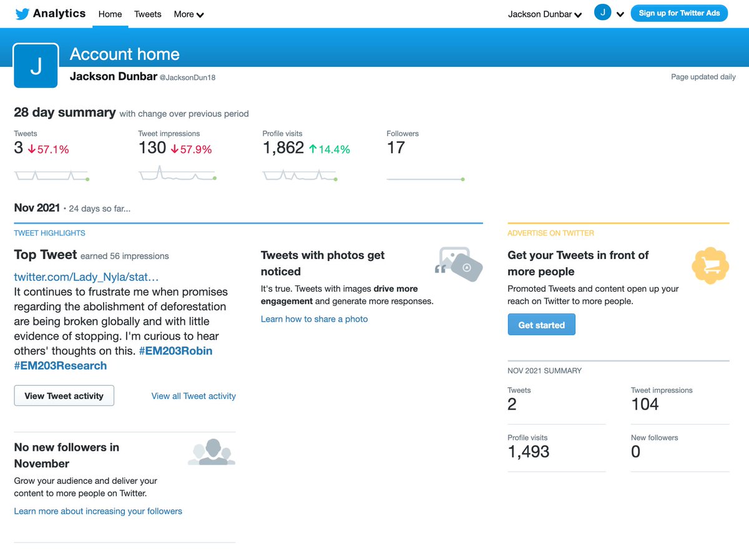The width and height of the screenshot is (749, 560).
Task: Click the #EM203Research hashtag
Action: click(61, 366)
